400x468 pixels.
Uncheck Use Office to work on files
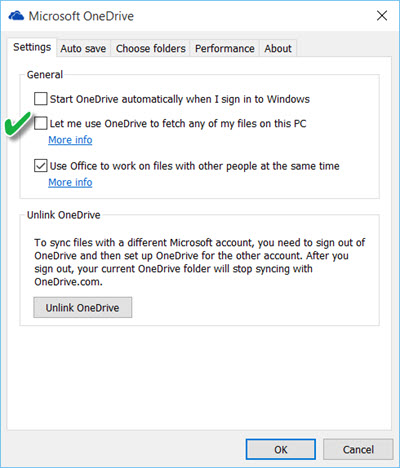pyautogui.click(x=41, y=166)
